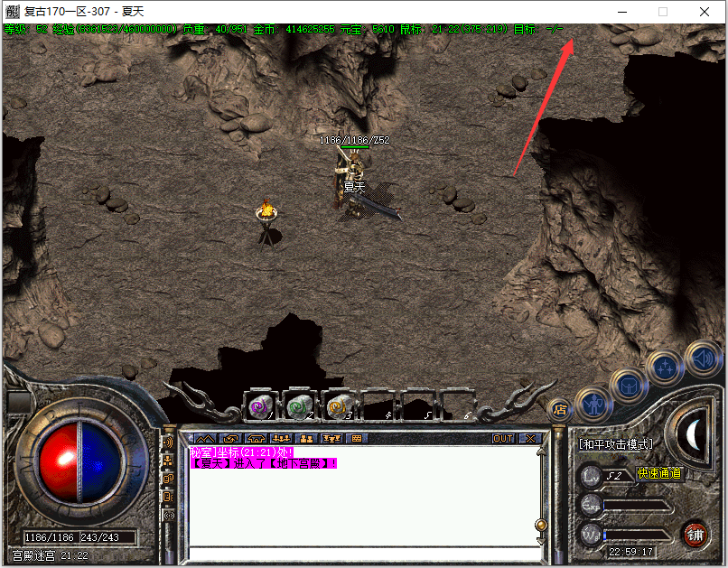
Task: Close the game window
Action: point(705,12)
